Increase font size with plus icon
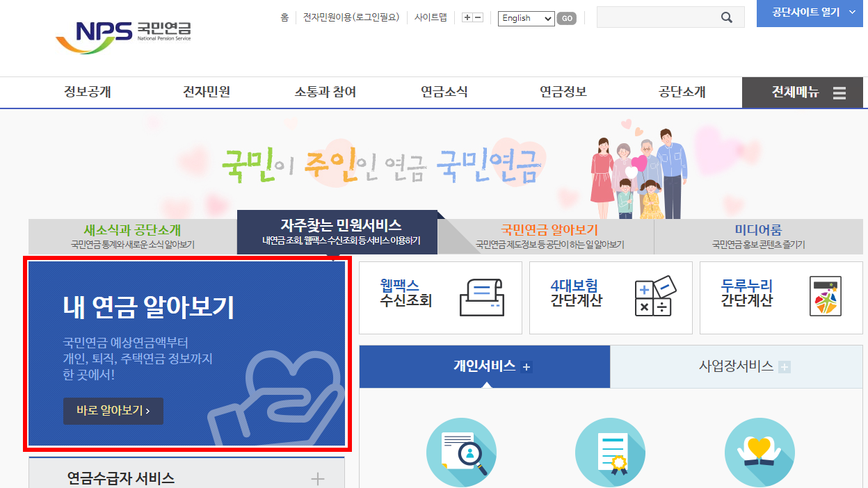 [467, 17]
